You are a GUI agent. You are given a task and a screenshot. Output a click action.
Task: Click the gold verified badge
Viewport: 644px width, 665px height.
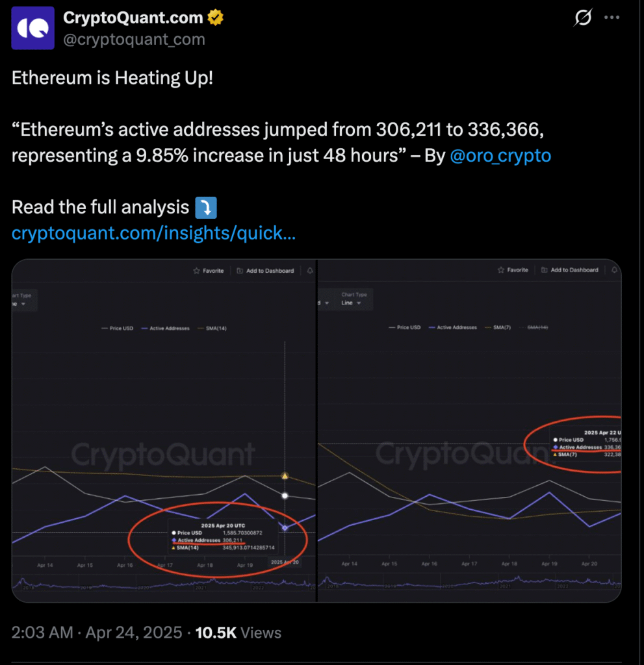tap(216, 18)
